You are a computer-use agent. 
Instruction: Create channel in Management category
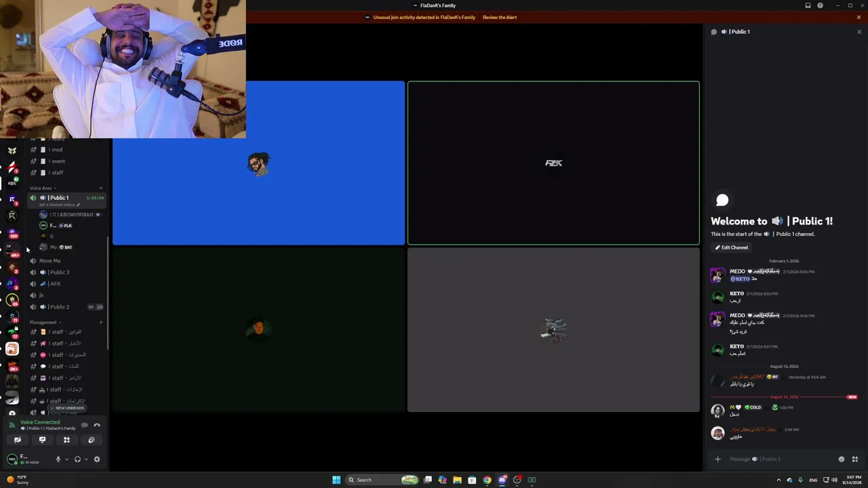pyautogui.click(x=101, y=322)
